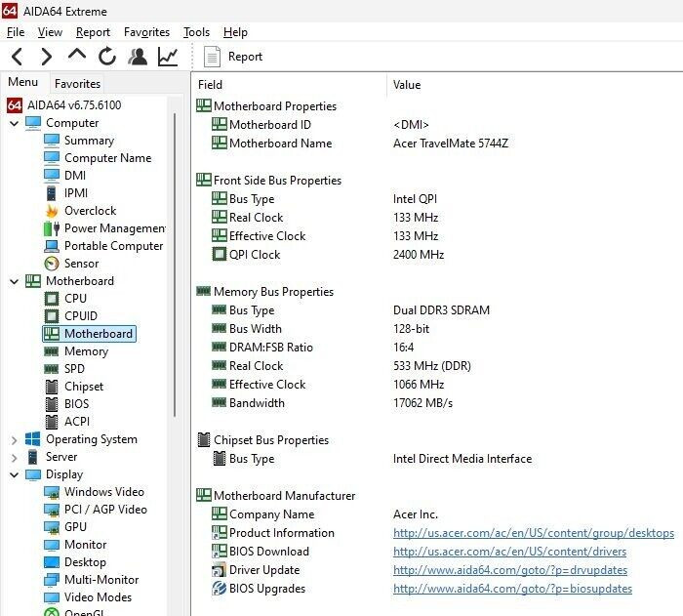Open the File menu

click(x=16, y=32)
